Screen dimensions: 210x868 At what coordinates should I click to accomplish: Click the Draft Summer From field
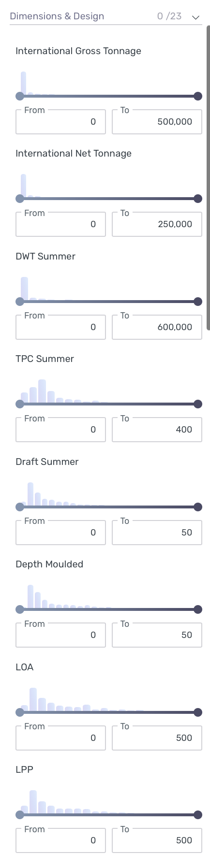(x=60, y=533)
